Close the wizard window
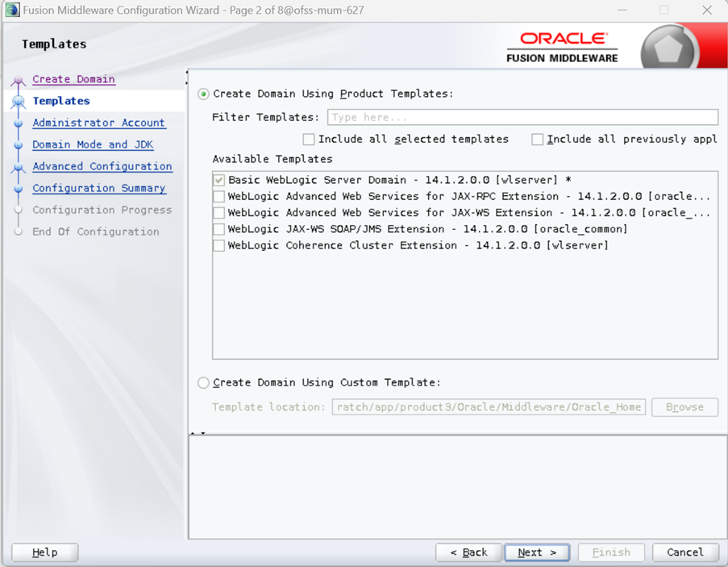This screenshot has width=728, height=567. tap(707, 10)
